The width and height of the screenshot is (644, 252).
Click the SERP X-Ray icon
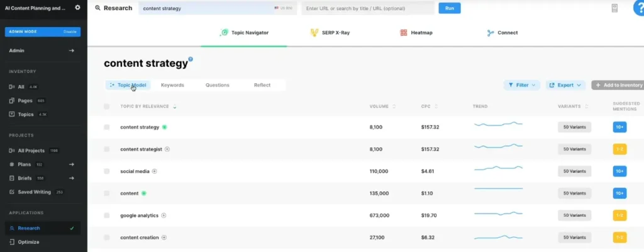(x=314, y=33)
